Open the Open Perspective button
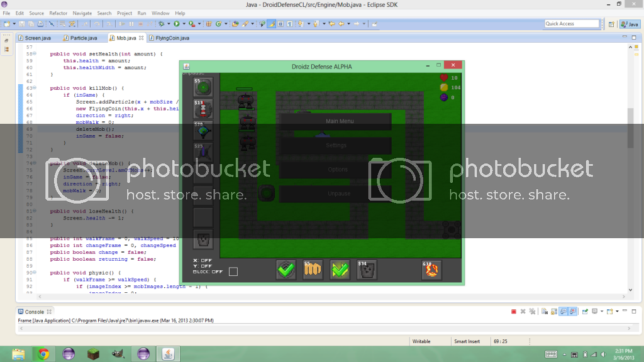644x362 pixels. point(611,25)
